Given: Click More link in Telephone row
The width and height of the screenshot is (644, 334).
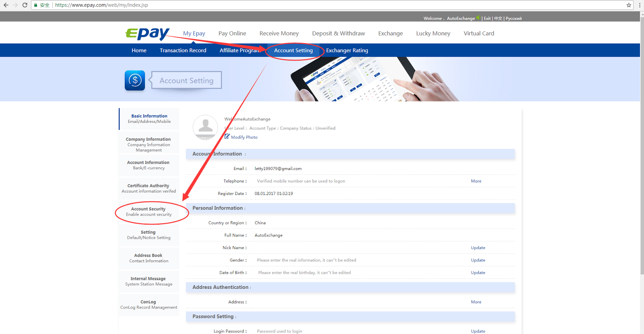Looking at the screenshot, I should [476, 181].
